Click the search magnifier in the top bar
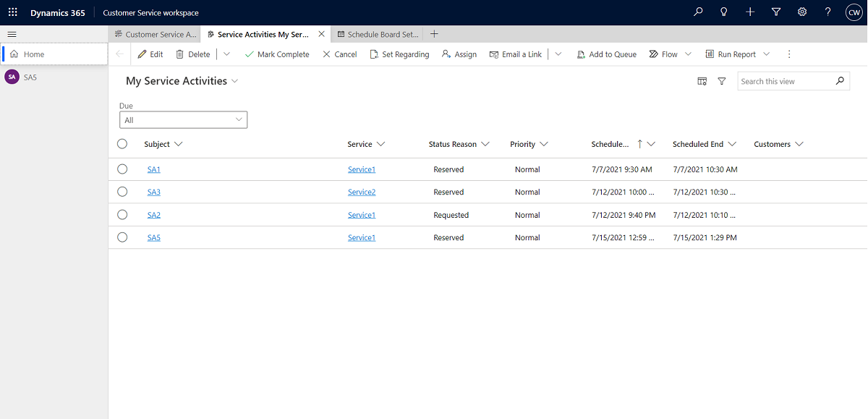 point(698,12)
